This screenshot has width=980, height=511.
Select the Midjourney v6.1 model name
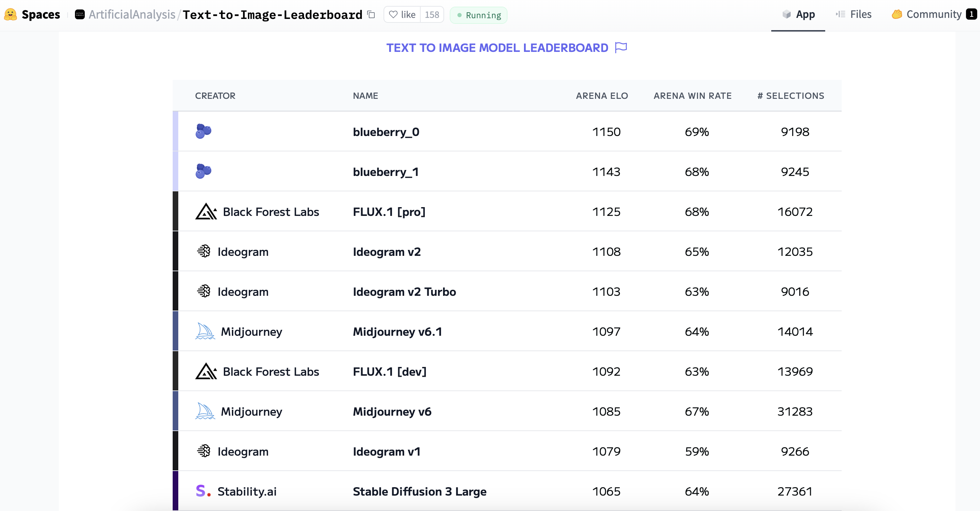[x=397, y=332]
